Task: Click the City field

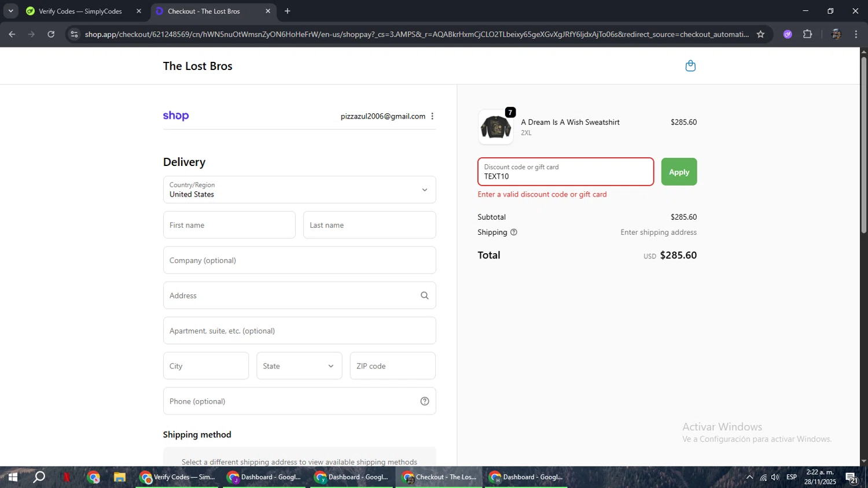Action: pyautogui.click(x=206, y=366)
